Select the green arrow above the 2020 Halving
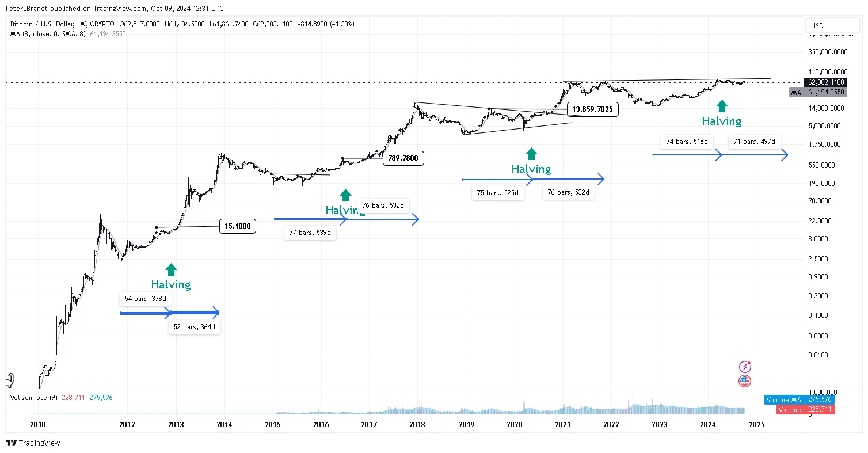868x453 pixels. 531,153
